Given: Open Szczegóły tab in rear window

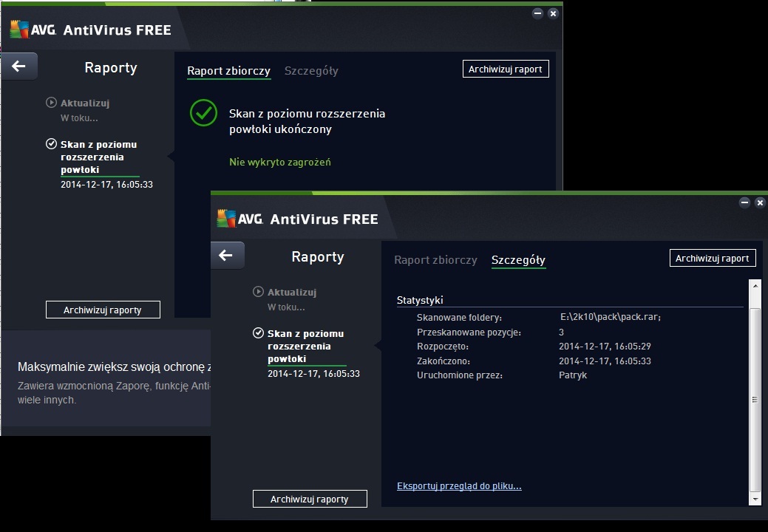Looking at the screenshot, I should pos(311,71).
